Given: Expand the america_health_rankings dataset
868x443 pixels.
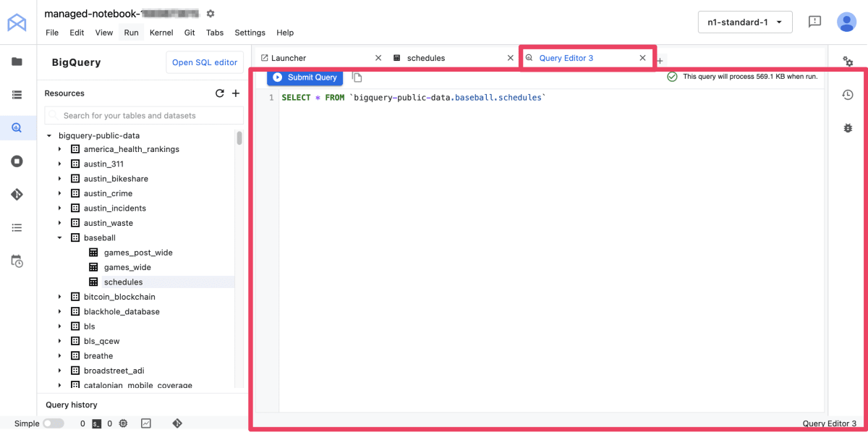Looking at the screenshot, I should point(60,149).
